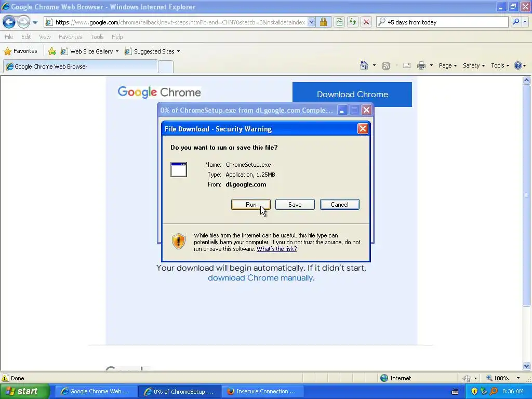The width and height of the screenshot is (532, 399).
Task: Open the Tools command bar menu
Action: pyautogui.click(x=500, y=65)
